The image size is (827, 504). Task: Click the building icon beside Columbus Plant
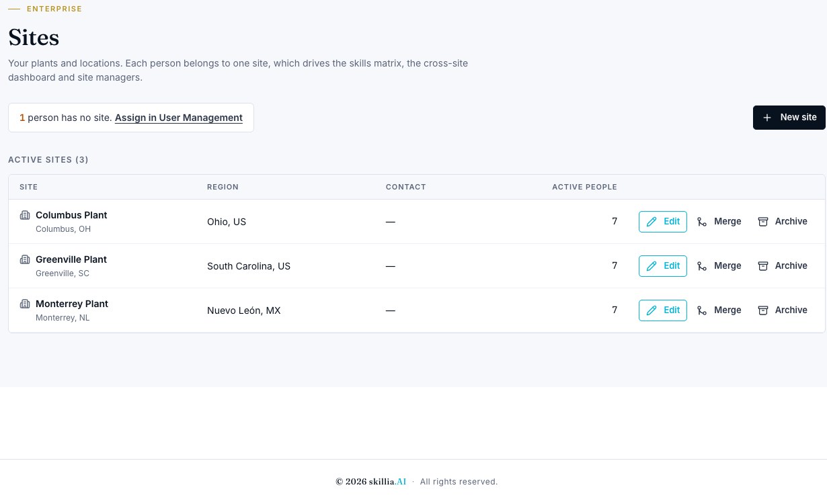coord(25,215)
